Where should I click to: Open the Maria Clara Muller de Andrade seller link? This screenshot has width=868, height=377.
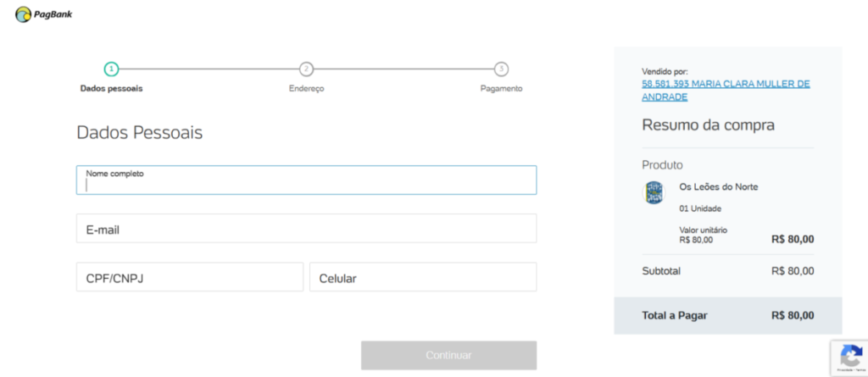click(x=726, y=90)
